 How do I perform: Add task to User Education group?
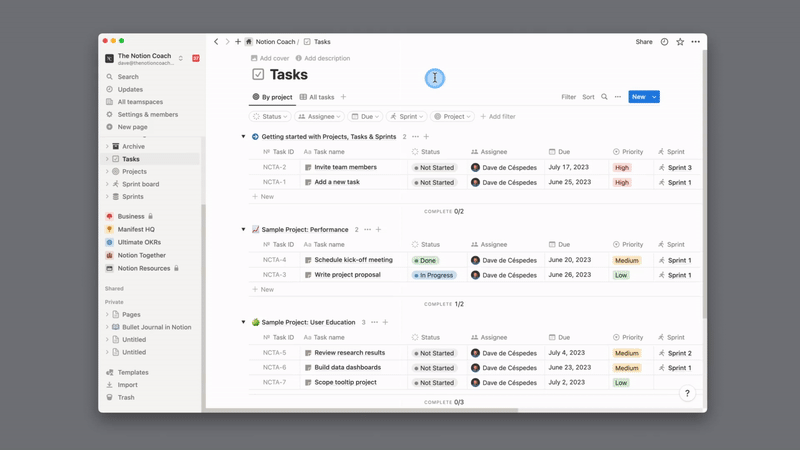[385, 322]
